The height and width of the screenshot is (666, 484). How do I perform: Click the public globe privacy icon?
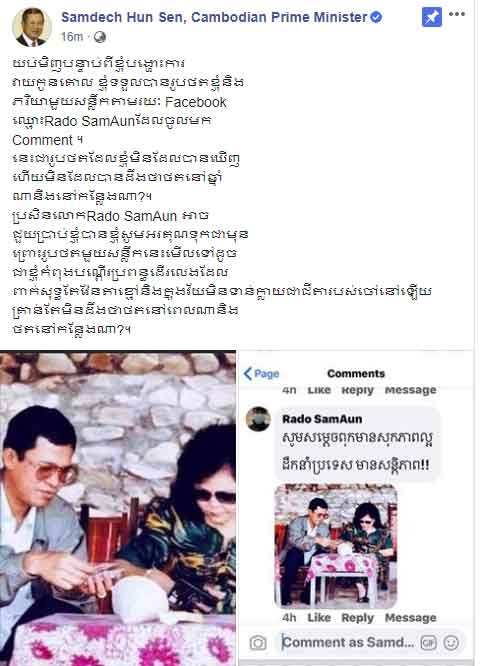tap(100, 37)
